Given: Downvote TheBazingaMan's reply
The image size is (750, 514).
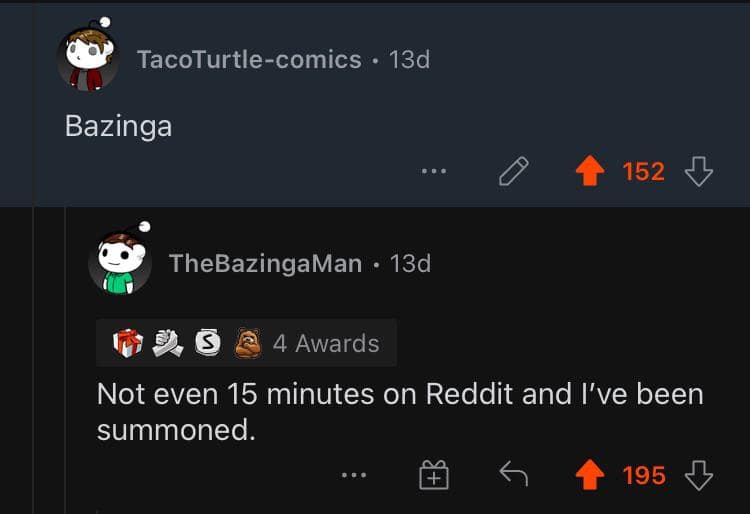Looking at the screenshot, I should 698,476.
